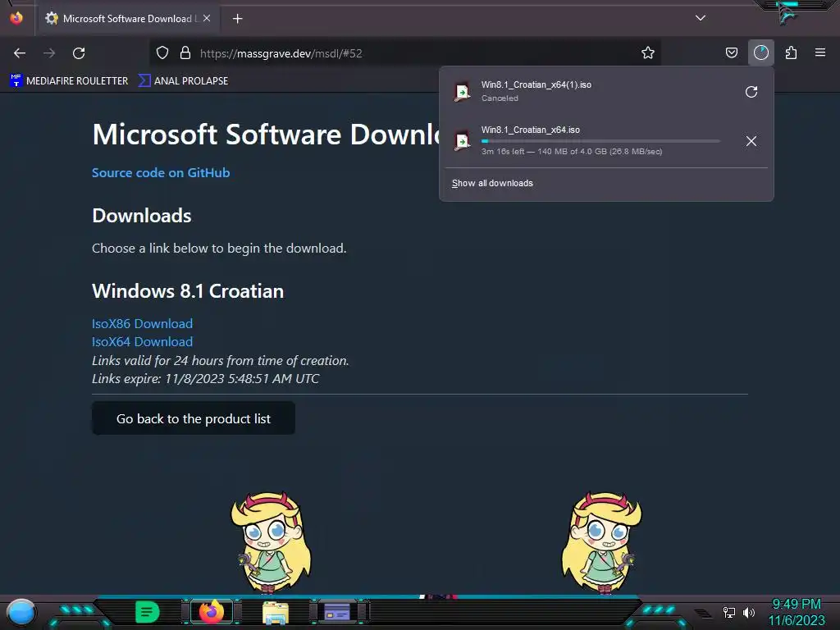This screenshot has height=630, width=840.
Task: Open the MEDIAFIRE ROULETTER bookmark
Action: [69, 81]
